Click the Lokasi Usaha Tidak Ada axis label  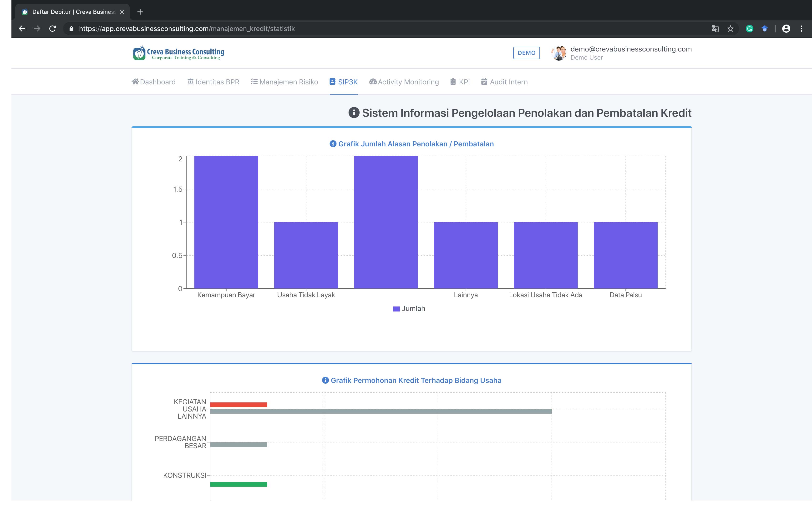tap(546, 295)
